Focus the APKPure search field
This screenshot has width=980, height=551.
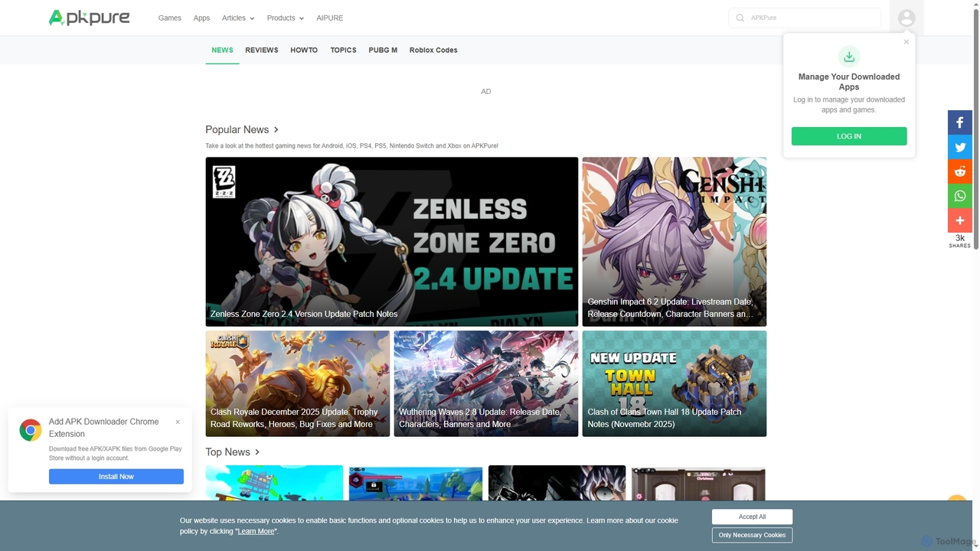point(805,18)
